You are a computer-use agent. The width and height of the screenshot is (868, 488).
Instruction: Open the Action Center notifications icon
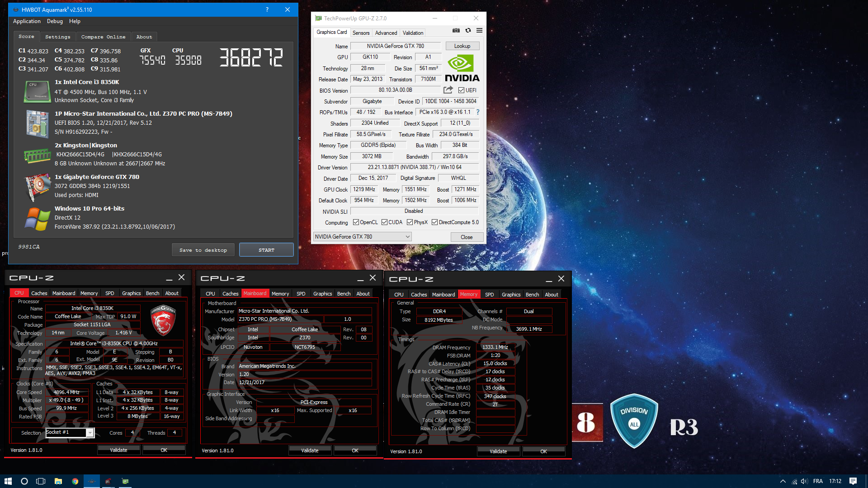pyautogui.click(x=853, y=481)
